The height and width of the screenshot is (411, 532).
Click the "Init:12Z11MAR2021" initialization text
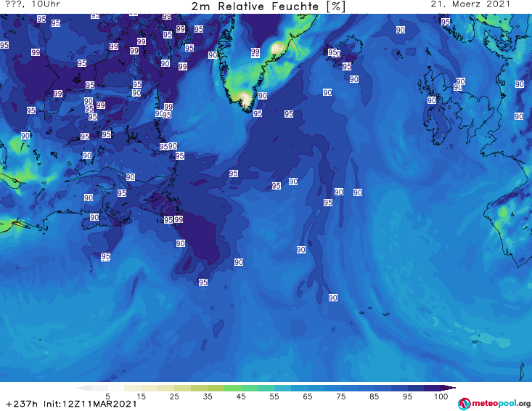90,404
